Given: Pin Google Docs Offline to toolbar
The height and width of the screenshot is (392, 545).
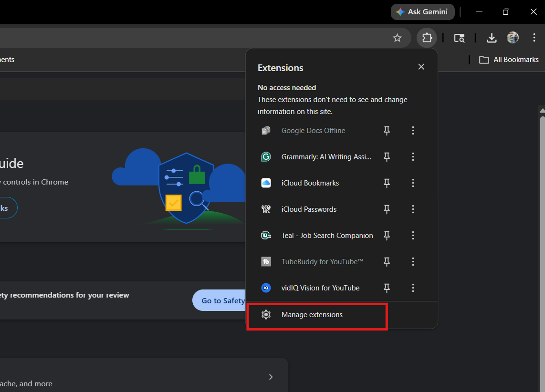Looking at the screenshot, I should coord(387,131).
